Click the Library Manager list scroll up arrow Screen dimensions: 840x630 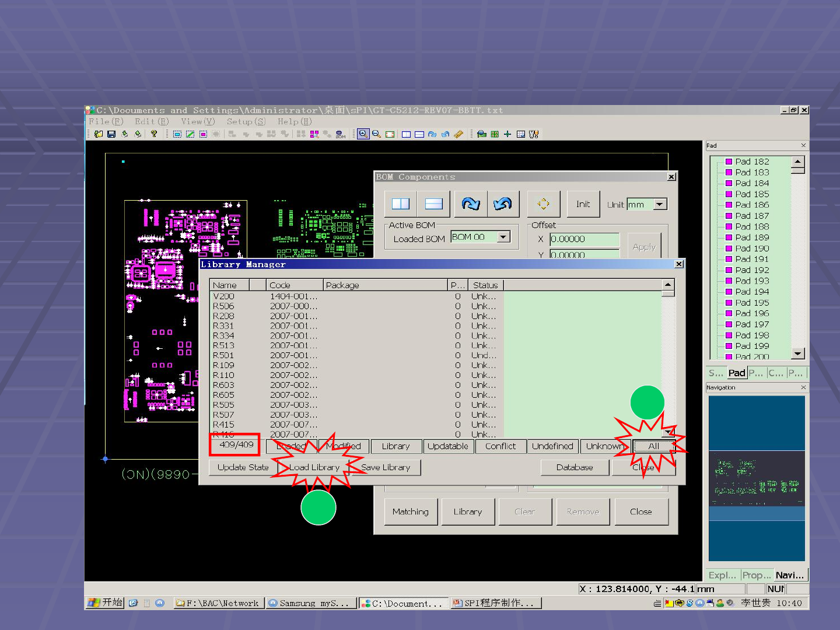[668, 285]
